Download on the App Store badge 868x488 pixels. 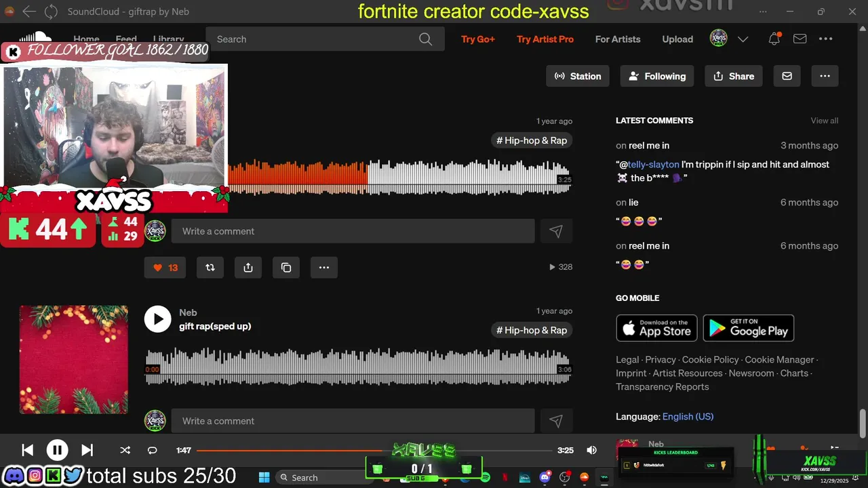(657, 328)
